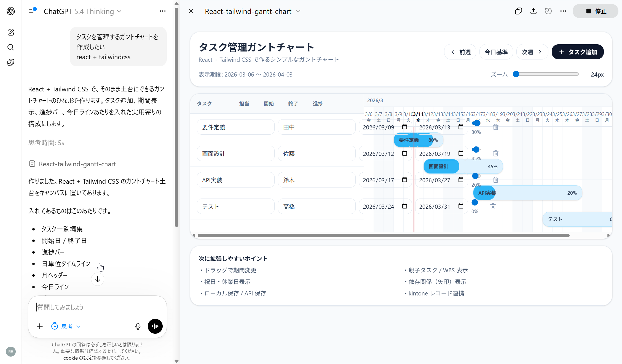Expand ChatGPT 5.4 Thinking model dropdown
Viewport: 622px width, 364px height.
click(83, 11)
